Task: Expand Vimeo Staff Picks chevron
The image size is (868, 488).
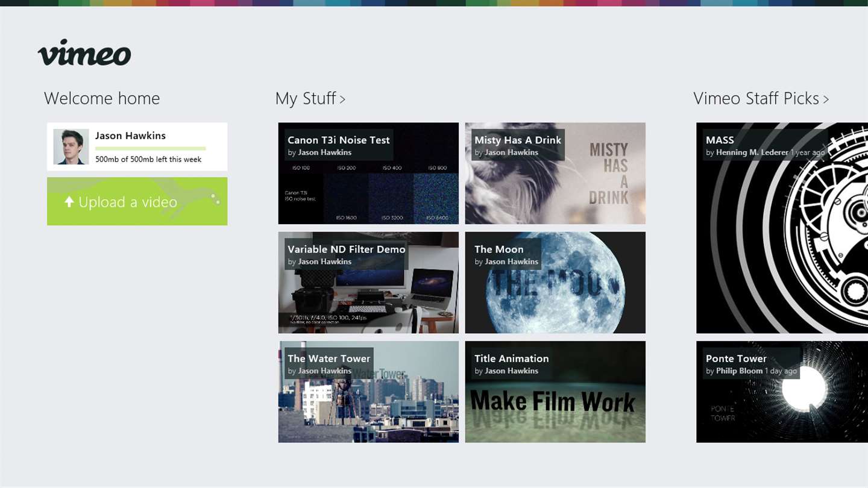Action: [x=826, y=99]
